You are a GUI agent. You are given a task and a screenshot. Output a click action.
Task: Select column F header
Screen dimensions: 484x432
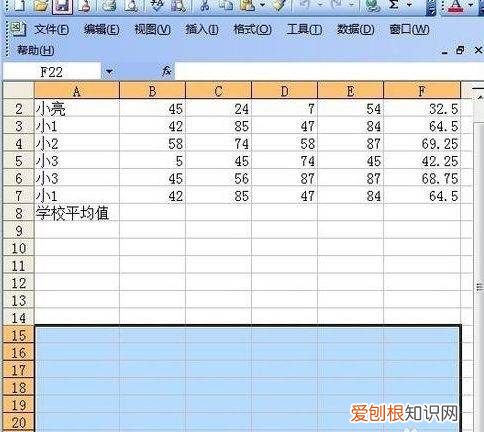click(x=422, y=91)
